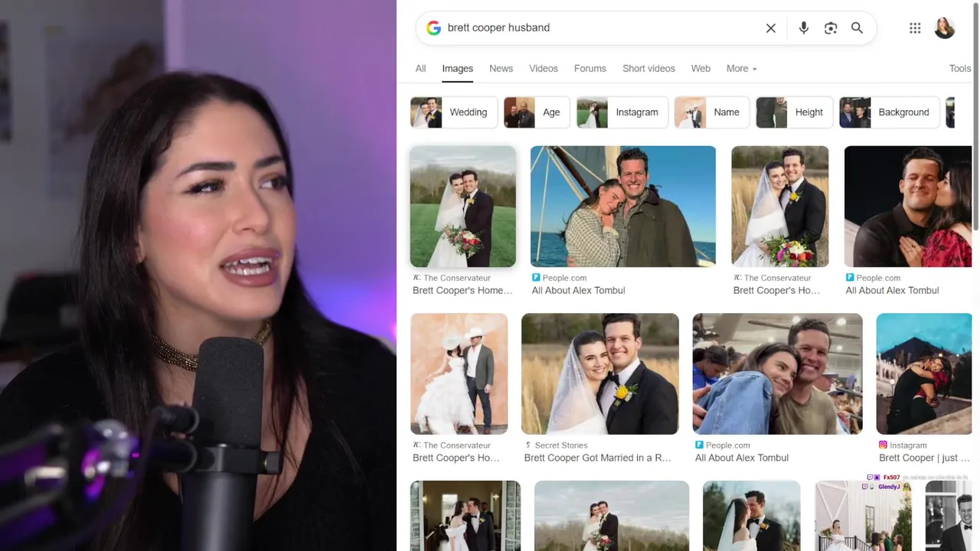980x551 pixels.
Task: Filter images by Age chip
Action: [x=537, y=112]
